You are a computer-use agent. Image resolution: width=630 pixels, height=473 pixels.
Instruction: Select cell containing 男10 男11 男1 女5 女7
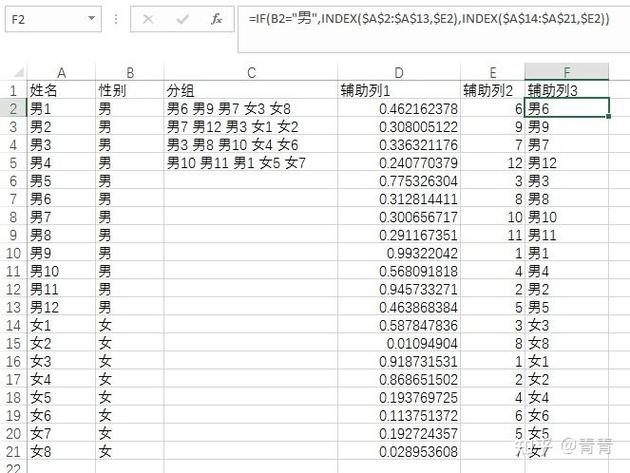point(251,163)
